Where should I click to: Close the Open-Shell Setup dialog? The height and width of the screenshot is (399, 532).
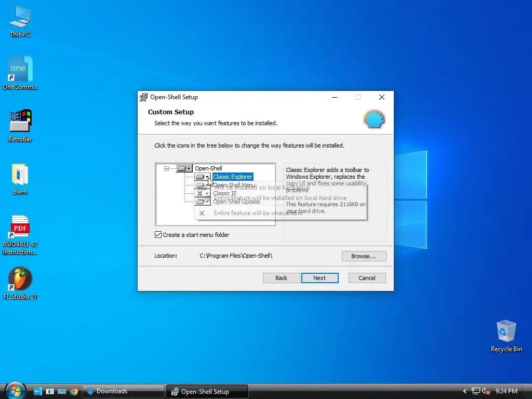[x=382, y=97]
